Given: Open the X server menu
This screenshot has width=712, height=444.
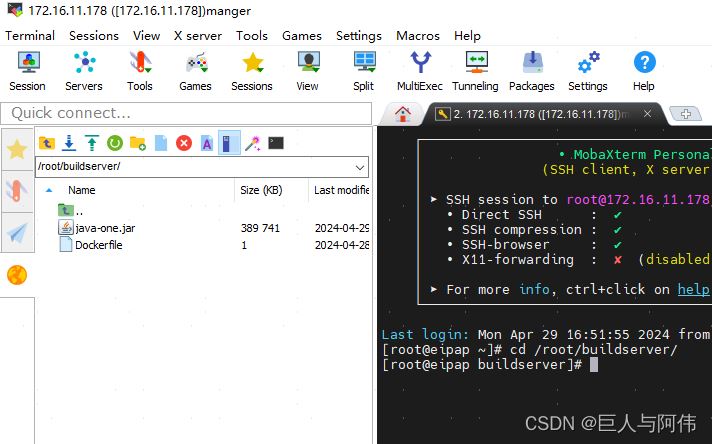Looking at the screenshot, I should coord(198,36).
